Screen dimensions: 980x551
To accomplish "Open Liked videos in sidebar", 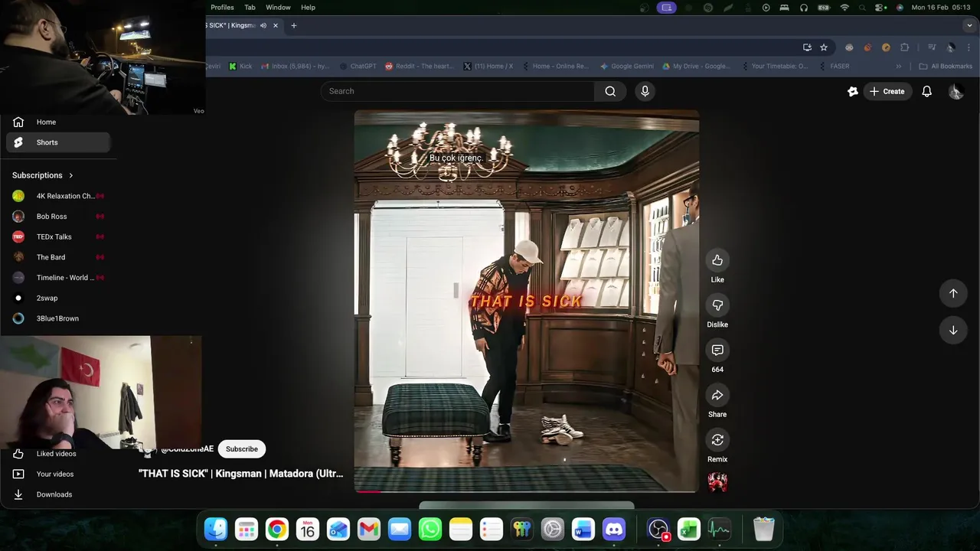I will click(58, 454).
